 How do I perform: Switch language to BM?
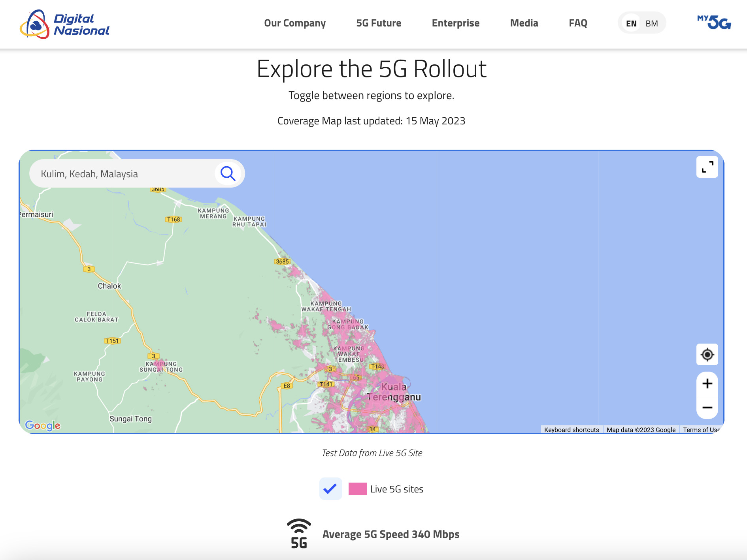pos(651,23)
